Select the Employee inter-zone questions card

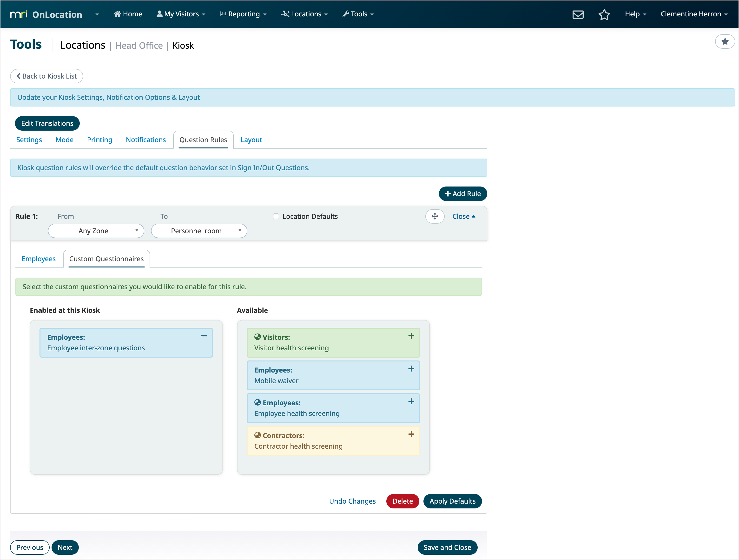pos(126,342)
